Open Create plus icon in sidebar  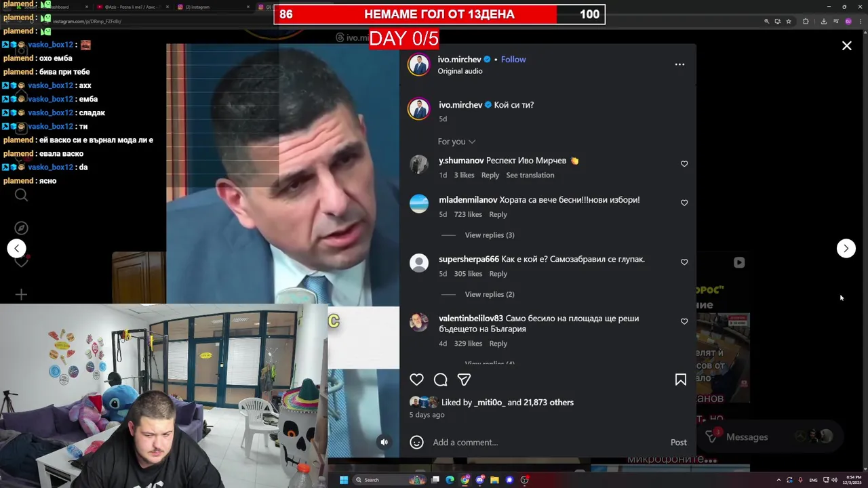[x=21, y=294]
